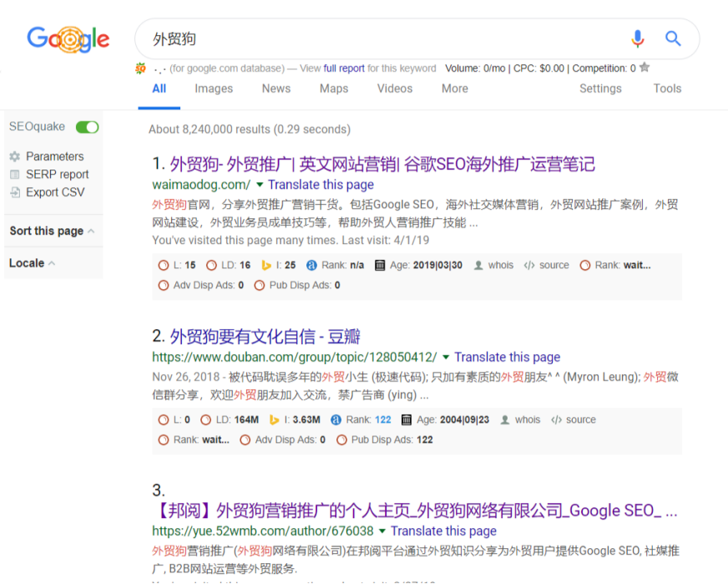Switch to the Maps tab
728x584 pixels.
tap(334, 89)
